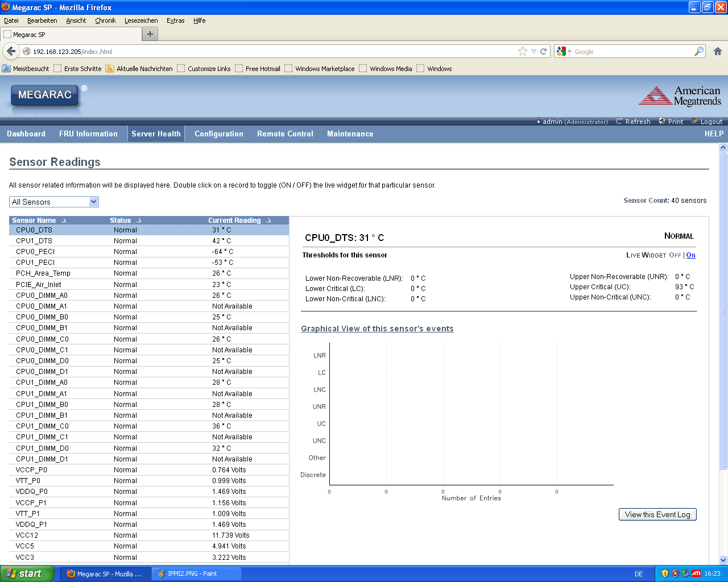The image size is (728, 582).
Task: Click the MEGARAC logo
Action: point(45,95)
